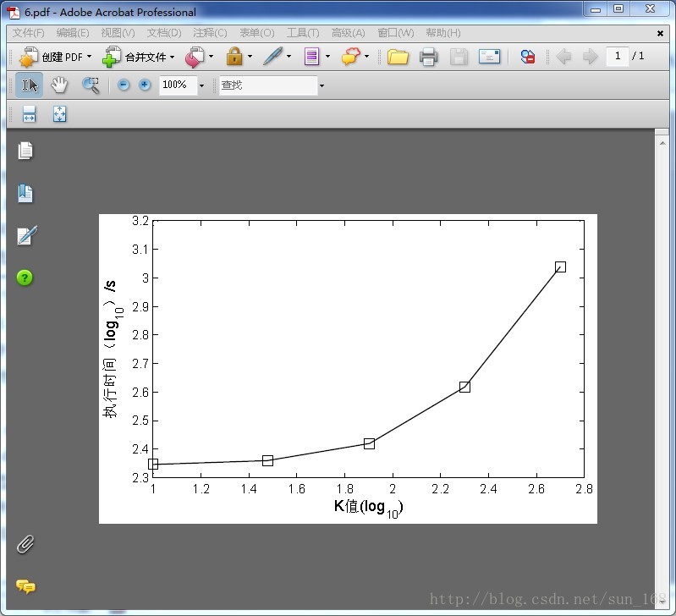Open the 文档(D) menu
This screenshot has height=616, width=676.
tap(164, 33)
